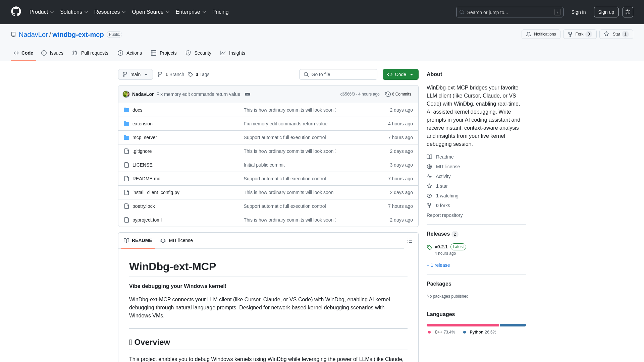Click Report repository link
The width and height of the screenshot is (644, 362).
[444, 215]
